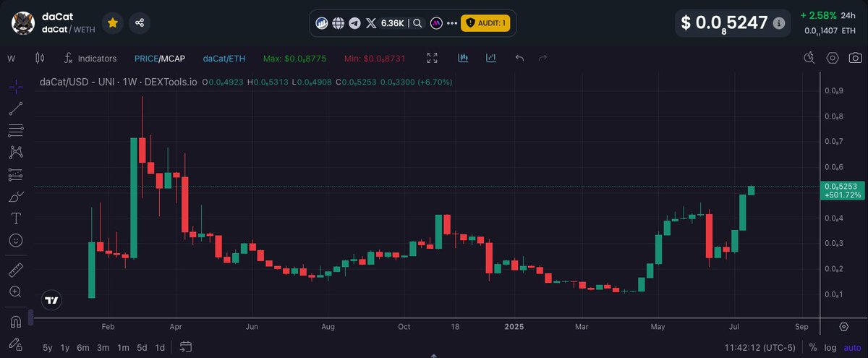The height and width of the screenshot is (358, 868).
Task: Click the blue bar chart icon in toolbar
Action: (491, 58)
